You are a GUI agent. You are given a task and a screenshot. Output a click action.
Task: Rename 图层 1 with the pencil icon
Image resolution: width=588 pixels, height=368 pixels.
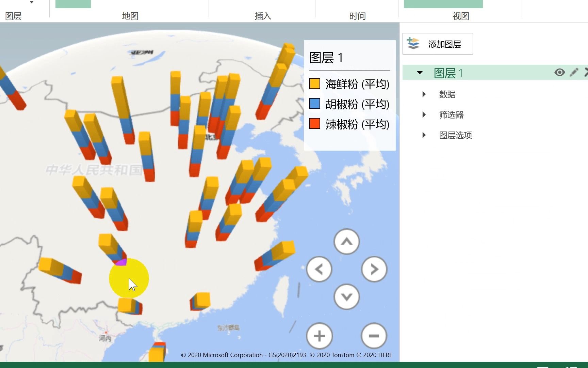(574, 72)
